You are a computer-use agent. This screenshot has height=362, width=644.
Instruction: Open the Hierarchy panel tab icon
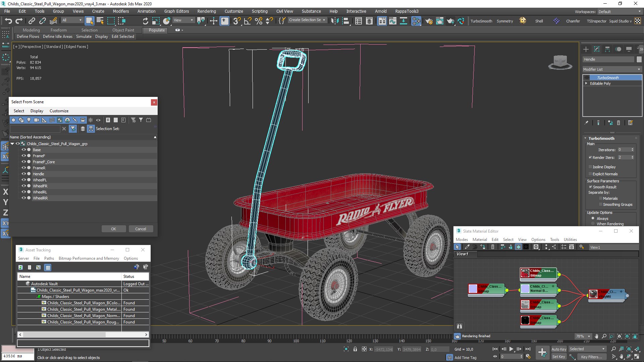coord(607,49)
